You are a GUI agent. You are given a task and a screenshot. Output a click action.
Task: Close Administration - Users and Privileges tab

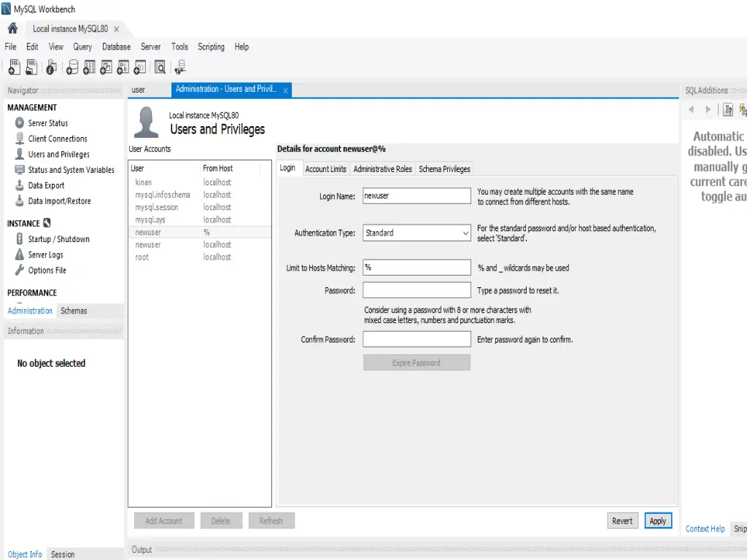pos(285,90)
